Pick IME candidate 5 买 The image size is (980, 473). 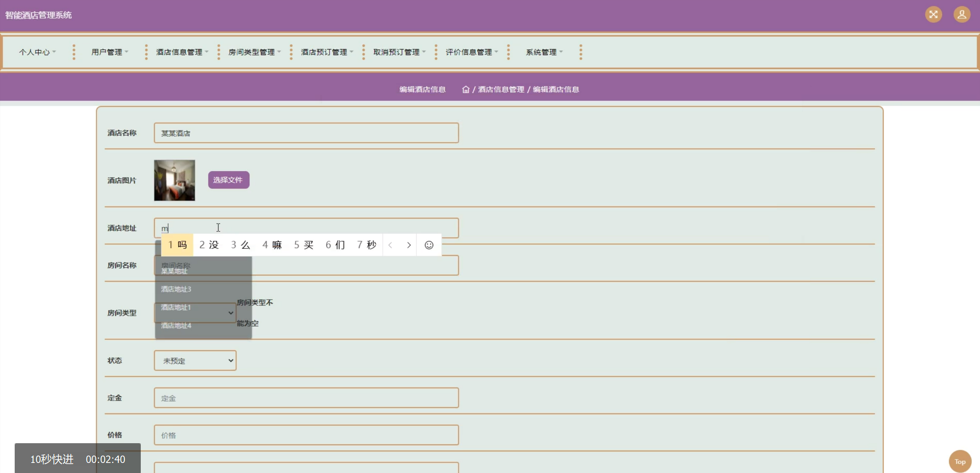tap(304, 245)
